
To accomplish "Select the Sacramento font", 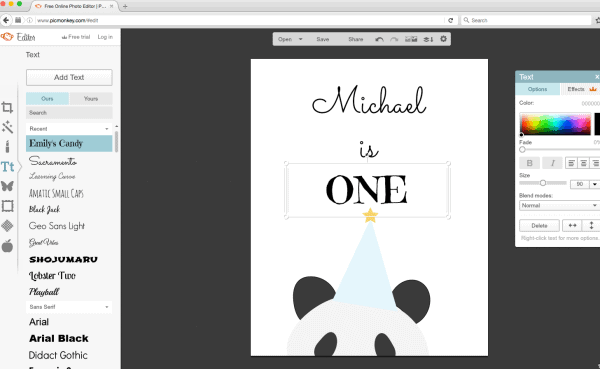I will point(53,161).
